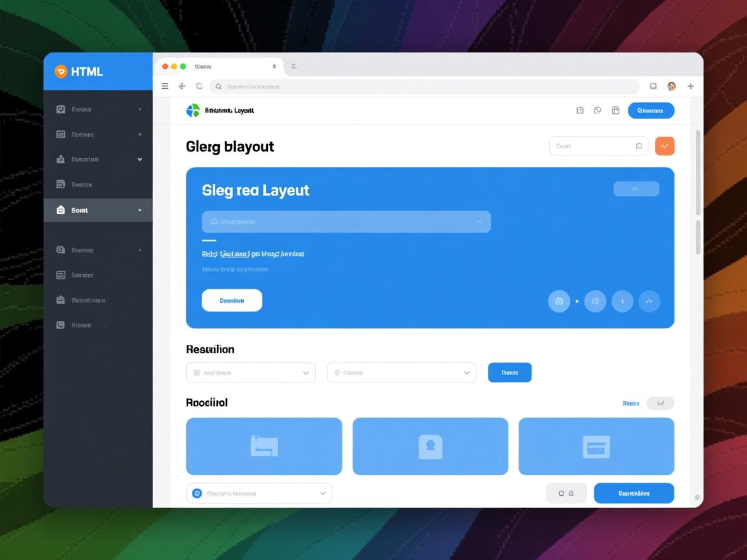Click the plus icon at the toolbar's right end
Image resolution: width=747 pixels, height=560 pixels.
pyautogui.click(x=691, y=86)
